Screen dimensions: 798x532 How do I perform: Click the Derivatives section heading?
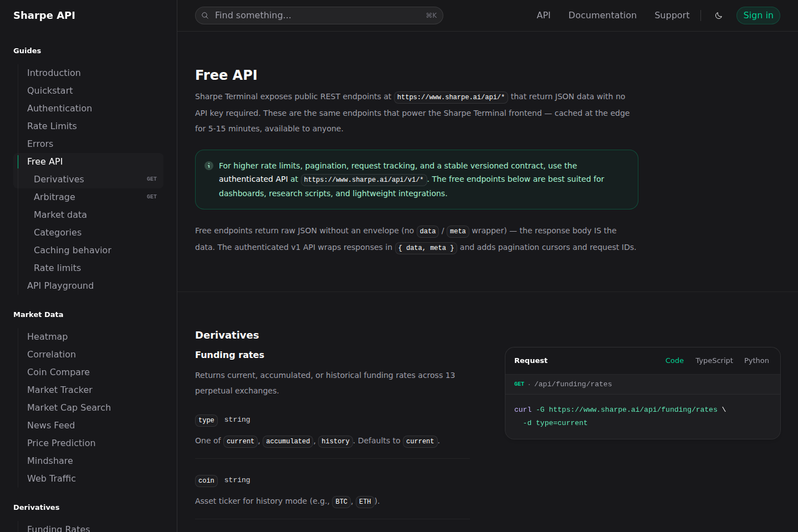(x=227, y=335)
